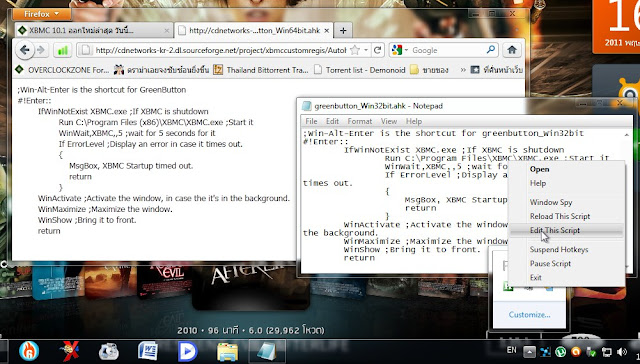Click network monitor tray icon
Viewport: 640px width, 364px height.
pos(607,352)
